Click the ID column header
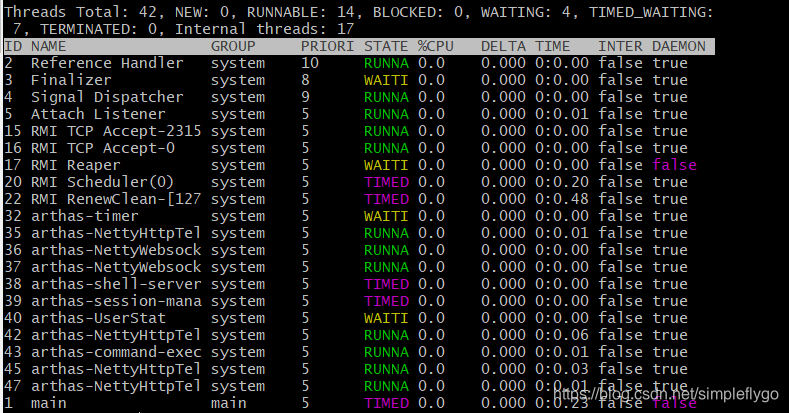789x413 pixels. [13, 46]
